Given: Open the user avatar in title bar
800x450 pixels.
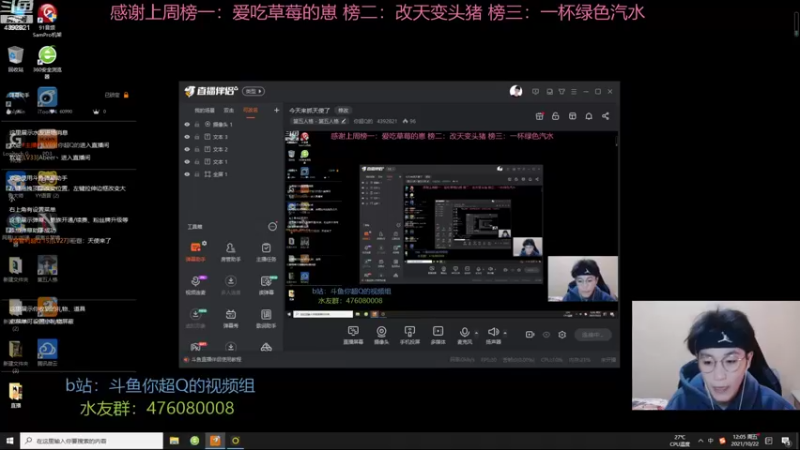Looking at the screenshot, I should pos(516,91).
